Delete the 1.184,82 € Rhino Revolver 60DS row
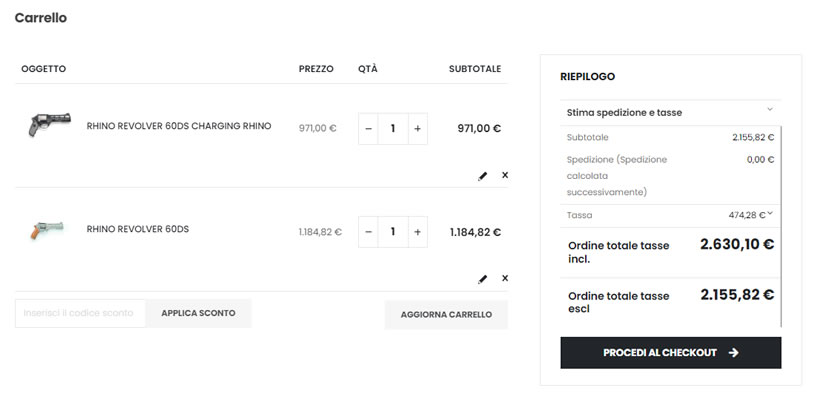The image size is (815, 400). 505,278
